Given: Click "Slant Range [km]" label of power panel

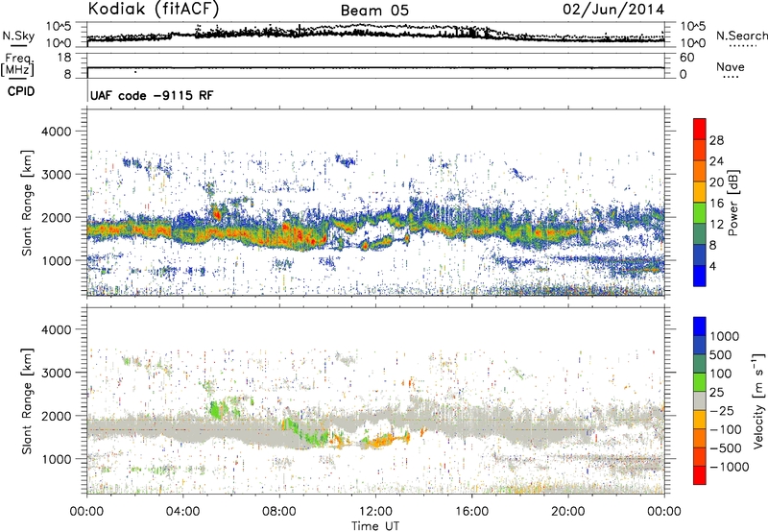Looking at the screenshot, I should [x=28, y=203].
